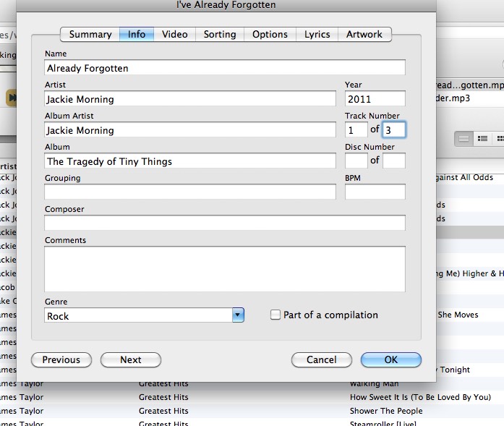The width and height of the screenshot is (504, 426).
Task: Click the first Disc Number field
Action: [x=356, y=161]
